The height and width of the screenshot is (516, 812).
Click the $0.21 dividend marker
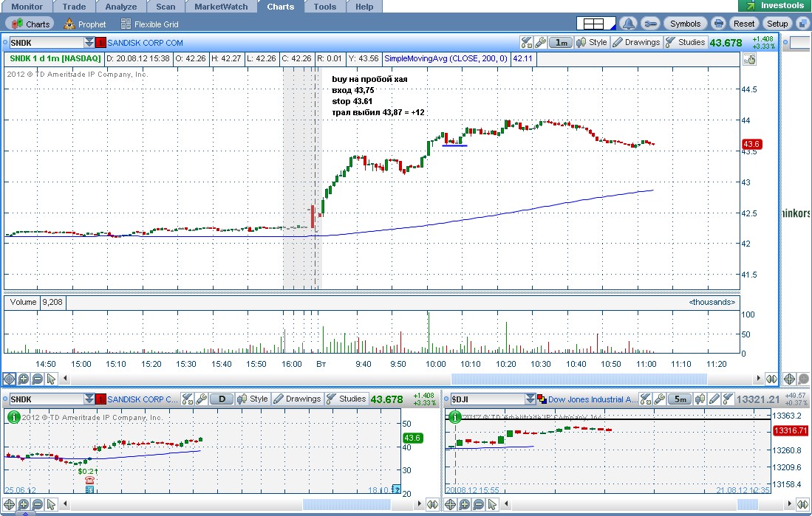point(87,472)
